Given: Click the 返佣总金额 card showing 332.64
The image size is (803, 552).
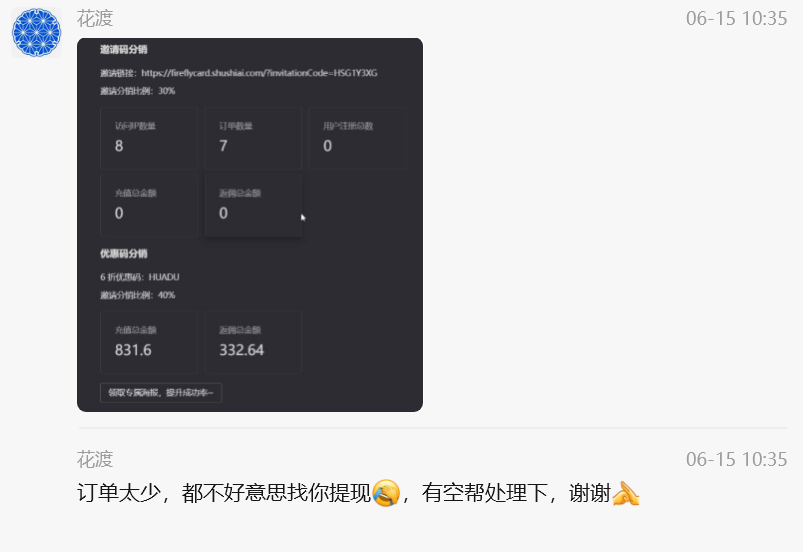Looking at the screenshot, I should coord(253,342).
